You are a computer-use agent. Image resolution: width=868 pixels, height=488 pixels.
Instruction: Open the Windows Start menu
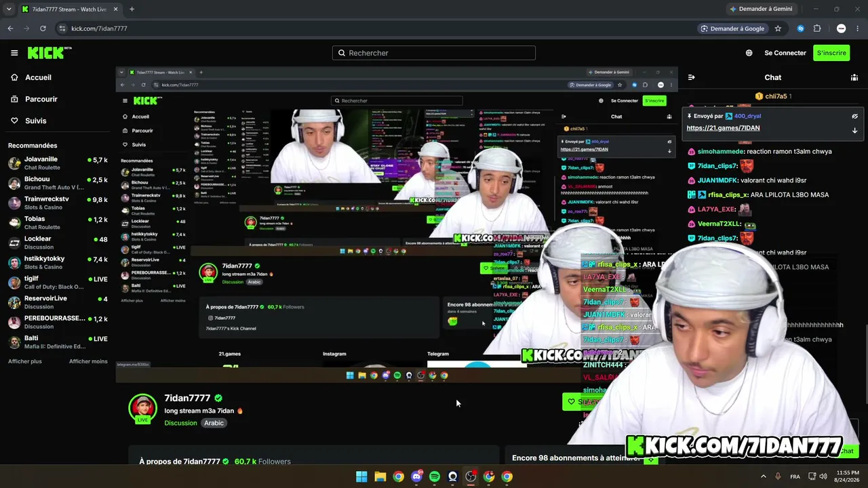[x=361, y=476]
